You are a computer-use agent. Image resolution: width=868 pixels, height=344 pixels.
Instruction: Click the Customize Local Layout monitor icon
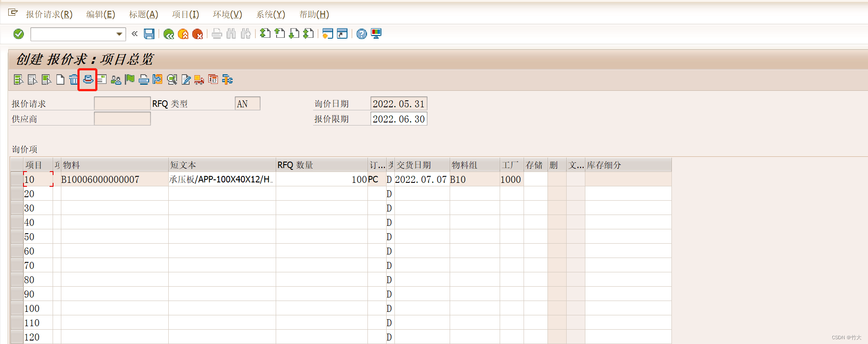pyautogui.click(x=376, y=33)
